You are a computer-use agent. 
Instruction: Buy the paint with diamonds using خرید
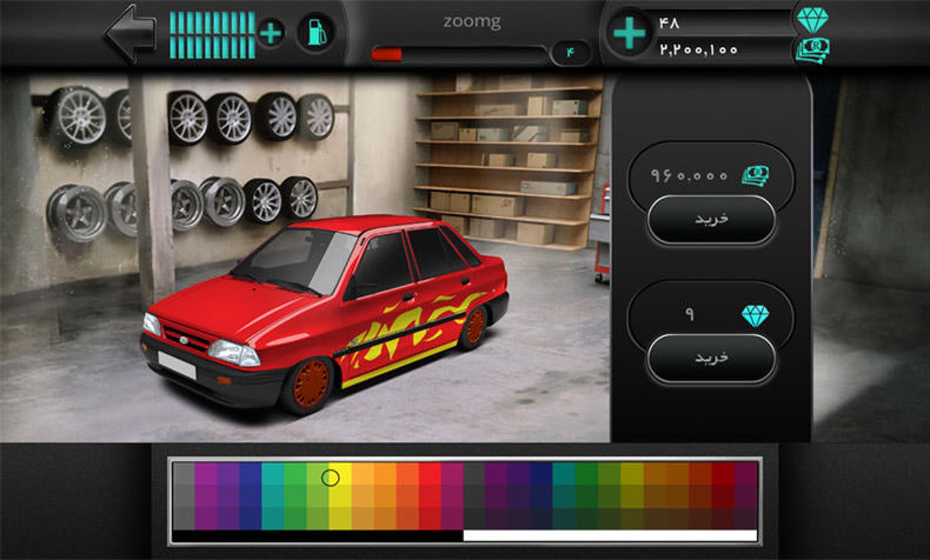click(712, 359)
